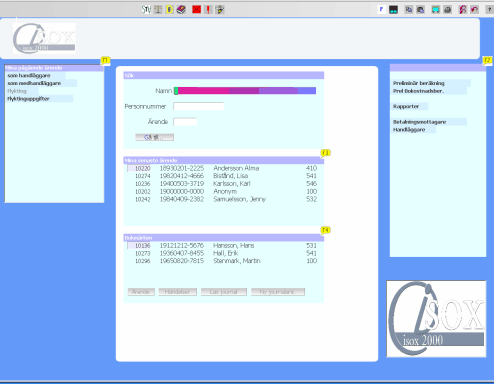This screenshot has width=494, height=384.
Task: Click the Ny journalant. button
Action: click(x=278, y=292)
